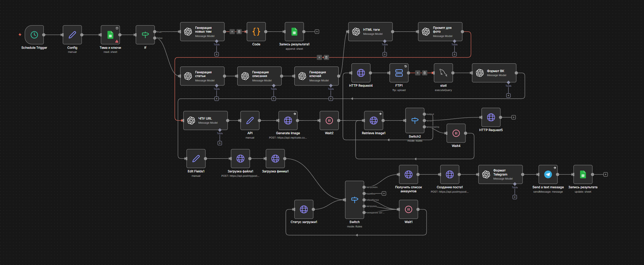Open the Generate Image HTTP node
This screenshot has width=644, height=265.
(x=288, y=121)
